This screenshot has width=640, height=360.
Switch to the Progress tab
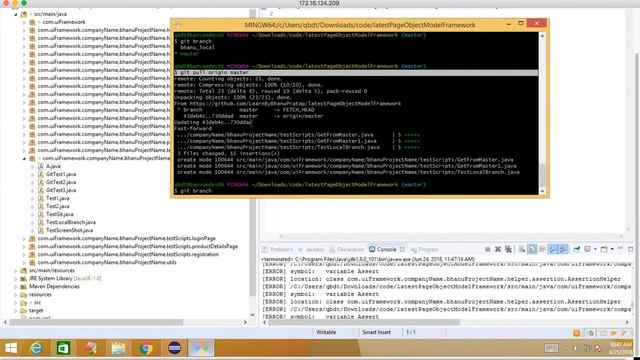424,249
